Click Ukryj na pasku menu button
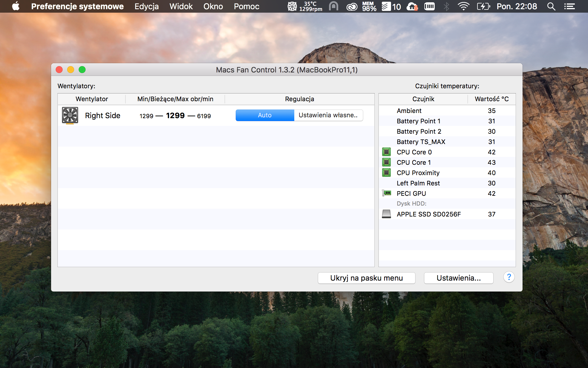The image size is (588, 368). (366, 278)
